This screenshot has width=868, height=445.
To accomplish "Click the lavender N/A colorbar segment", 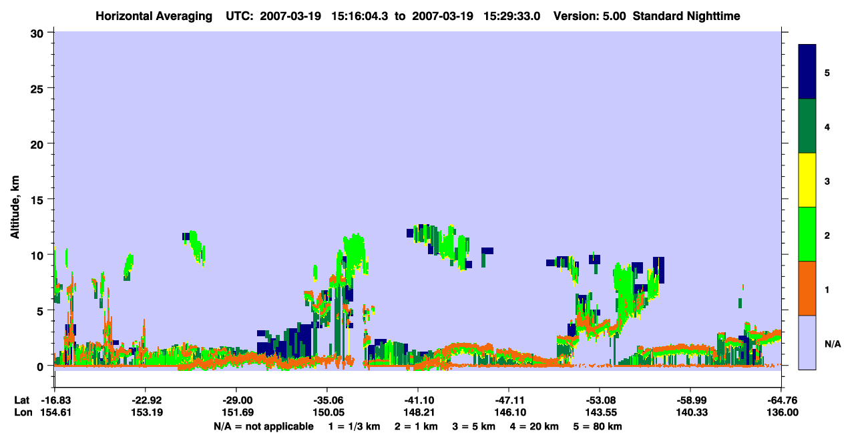I will (807, 342).
